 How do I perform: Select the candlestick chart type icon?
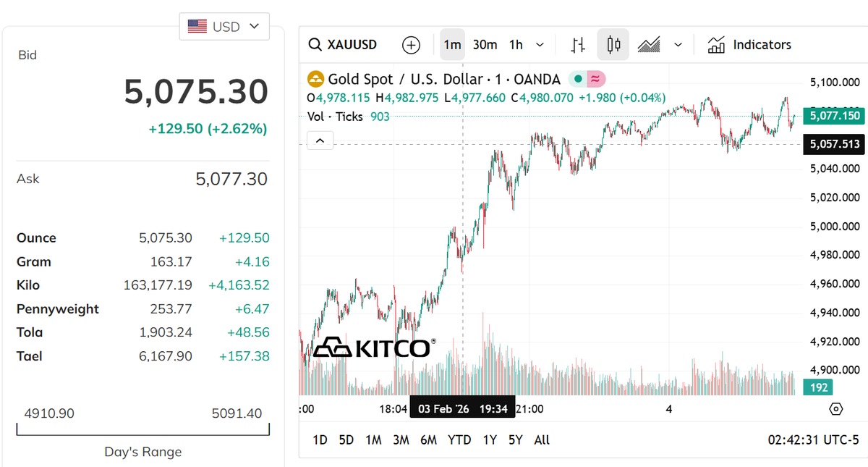click(x=613, y=45)
